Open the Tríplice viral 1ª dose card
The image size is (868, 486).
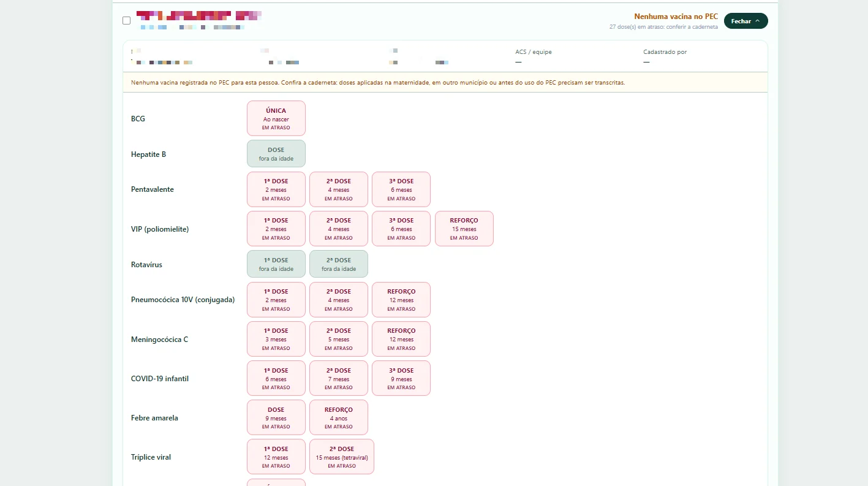click(x=276, y=457)
